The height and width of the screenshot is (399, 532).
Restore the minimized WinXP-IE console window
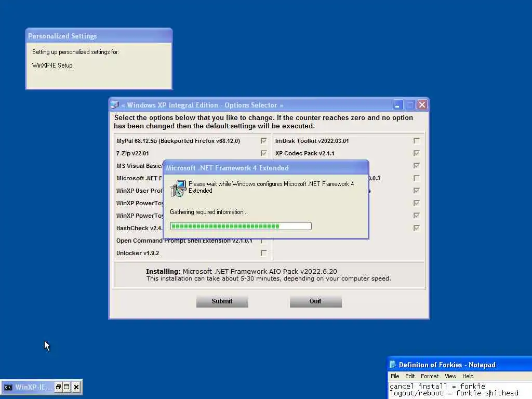58,387
